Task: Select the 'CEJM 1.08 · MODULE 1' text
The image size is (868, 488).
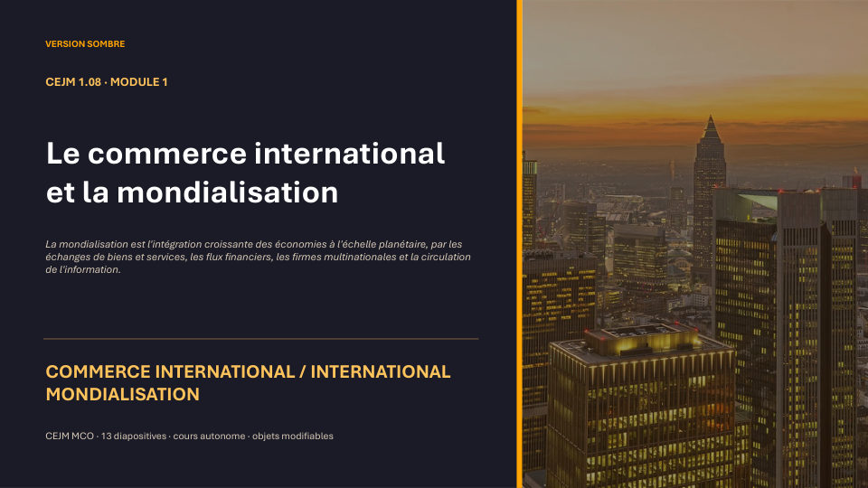Action: point(107,82)
